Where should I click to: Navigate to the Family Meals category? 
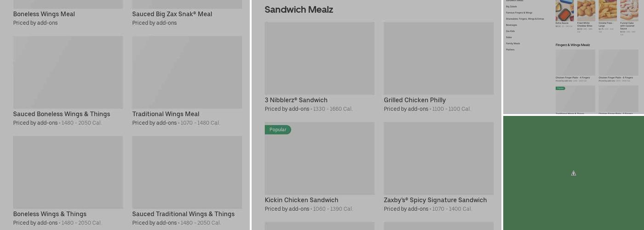pos(513,43)
